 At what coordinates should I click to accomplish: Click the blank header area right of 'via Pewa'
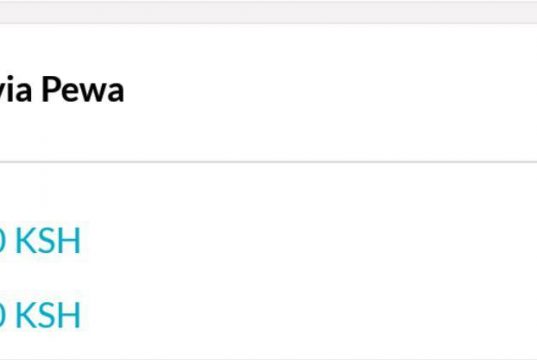click(x=329, y=89)
